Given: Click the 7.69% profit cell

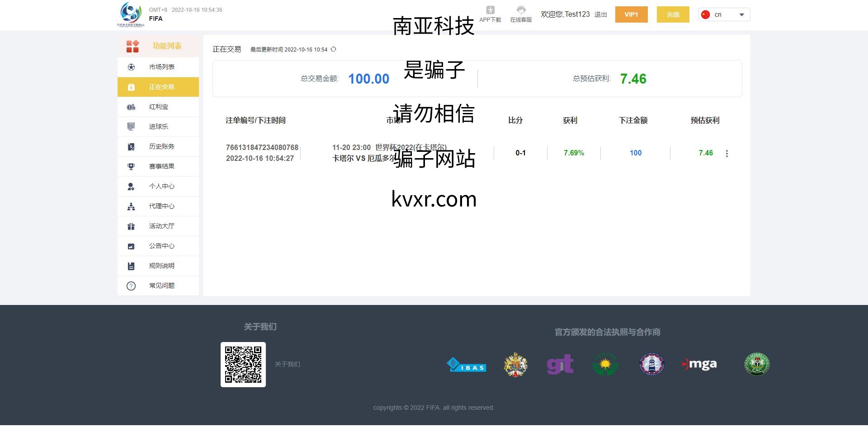Looking at the screenshot, I should (574, 153).
